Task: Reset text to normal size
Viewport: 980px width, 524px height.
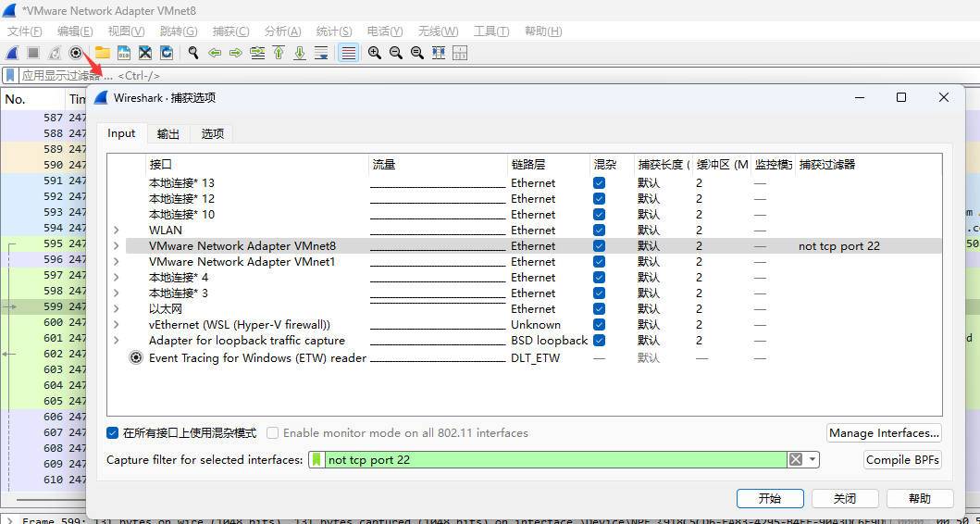Action: tap(416, 53)
